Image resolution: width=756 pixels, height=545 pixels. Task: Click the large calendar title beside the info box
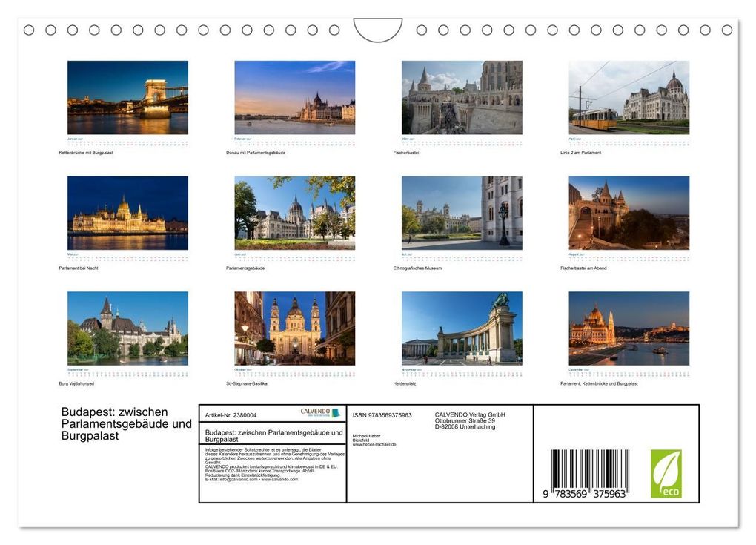(x=126, y=424)
